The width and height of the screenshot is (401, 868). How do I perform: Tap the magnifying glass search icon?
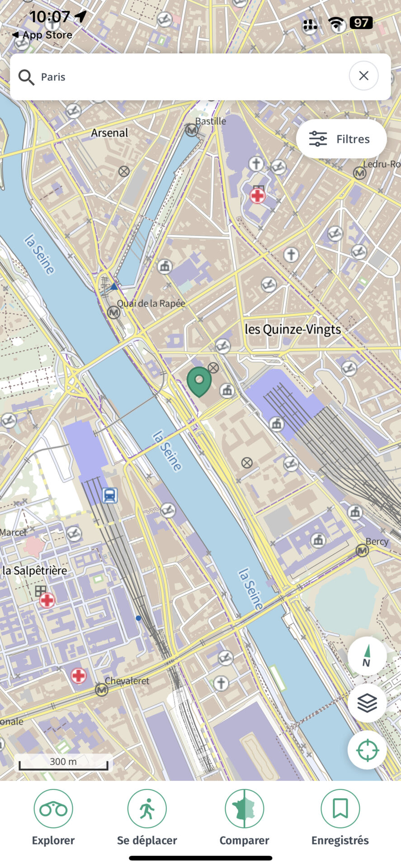click(x=26, y=77)
